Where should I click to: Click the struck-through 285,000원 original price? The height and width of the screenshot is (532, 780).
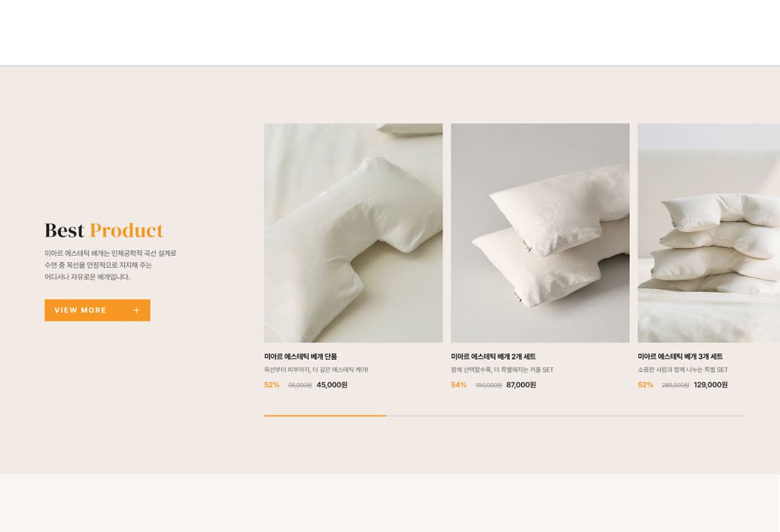[675, 385]
